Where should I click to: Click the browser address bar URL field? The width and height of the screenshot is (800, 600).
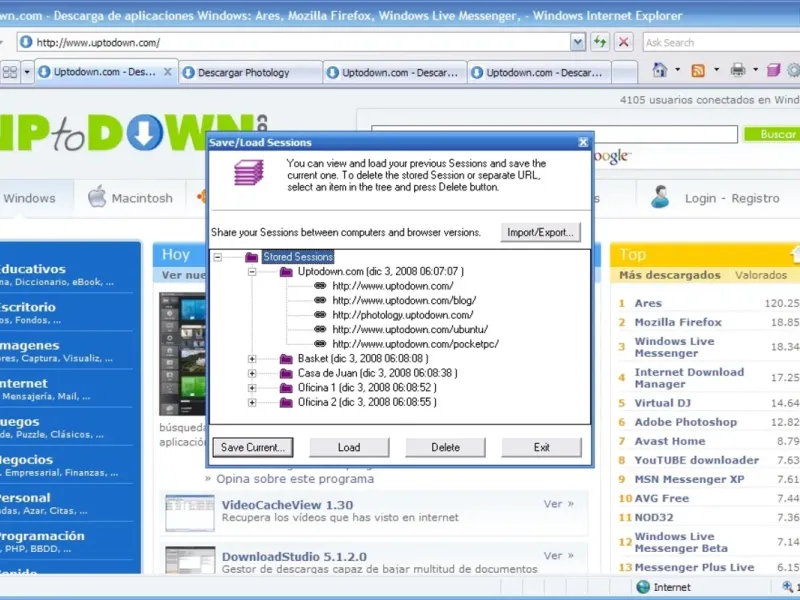point(303,42)
